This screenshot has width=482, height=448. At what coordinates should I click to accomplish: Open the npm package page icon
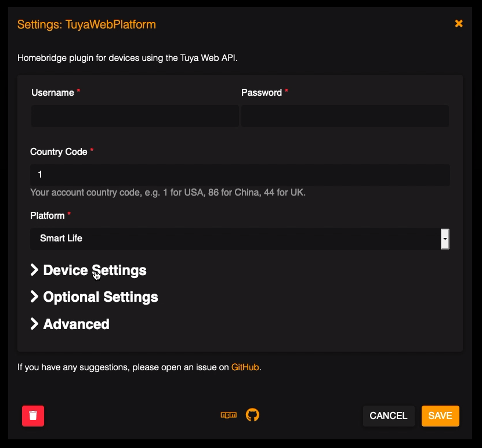(x=229, y=415)
